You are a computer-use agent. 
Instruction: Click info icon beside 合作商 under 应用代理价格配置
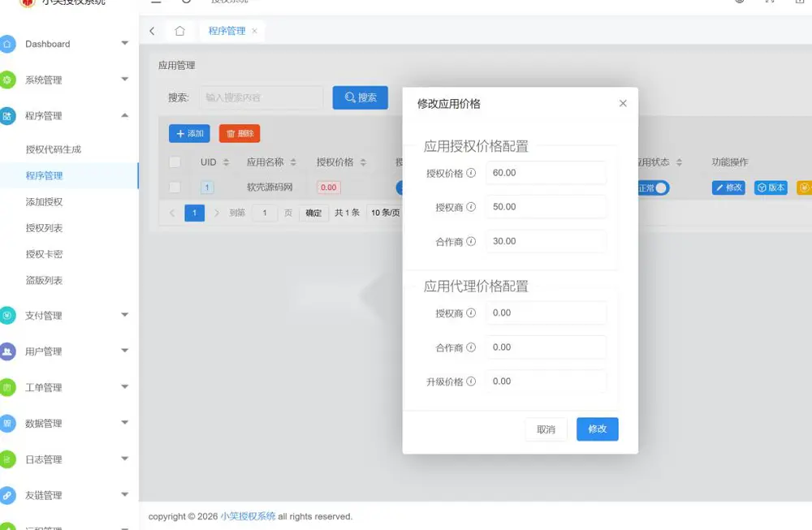471,347
